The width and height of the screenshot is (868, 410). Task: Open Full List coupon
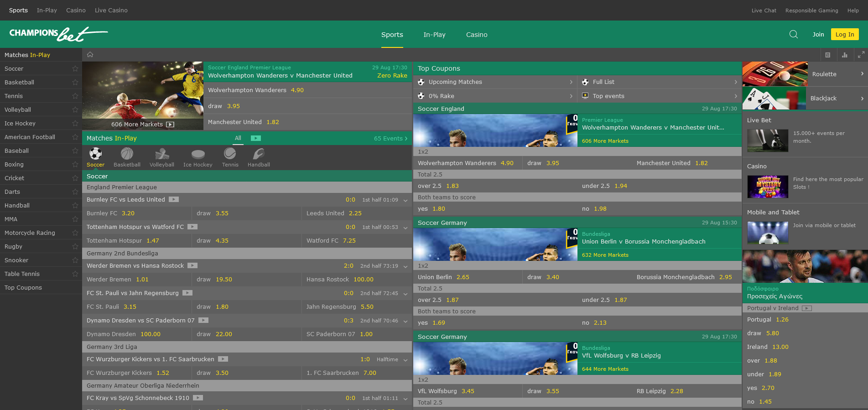coord(660,82)
